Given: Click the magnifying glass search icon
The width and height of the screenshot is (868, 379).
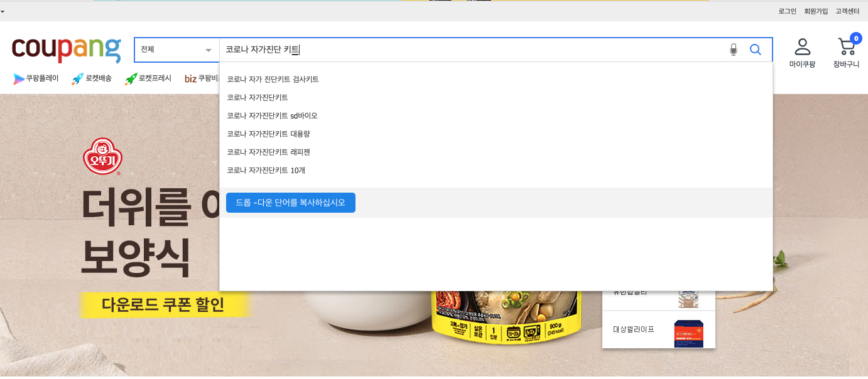Looking at the screenshot, I should 756,50.
